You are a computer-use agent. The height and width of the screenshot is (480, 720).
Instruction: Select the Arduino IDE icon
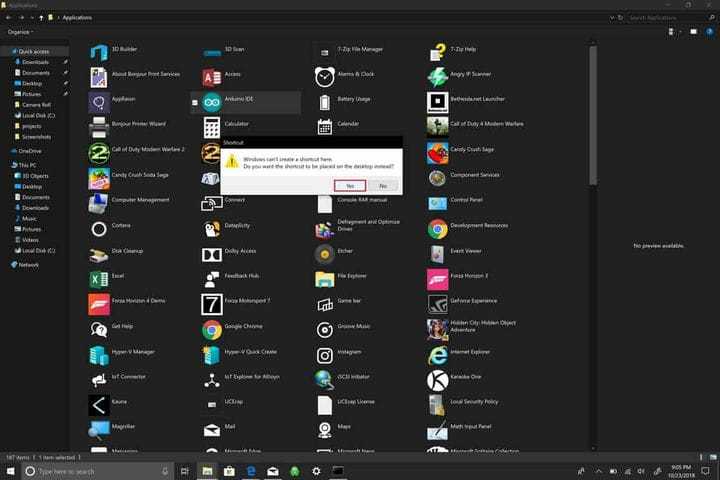212,102
